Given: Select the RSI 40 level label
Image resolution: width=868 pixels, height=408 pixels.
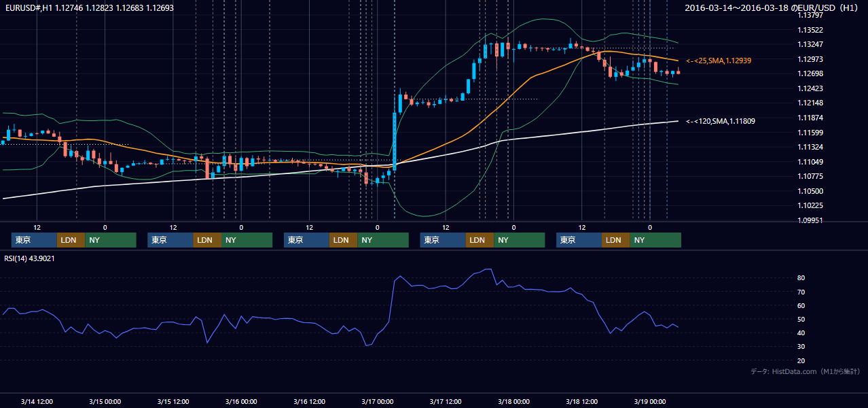Looking at the screenshot, I should click(x=801, y=333).
